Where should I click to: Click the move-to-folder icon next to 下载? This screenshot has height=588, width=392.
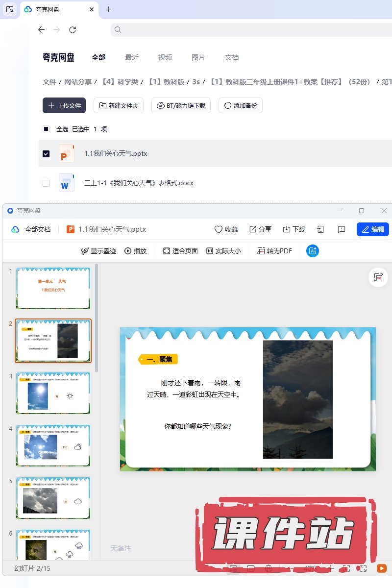click(320, 229)
